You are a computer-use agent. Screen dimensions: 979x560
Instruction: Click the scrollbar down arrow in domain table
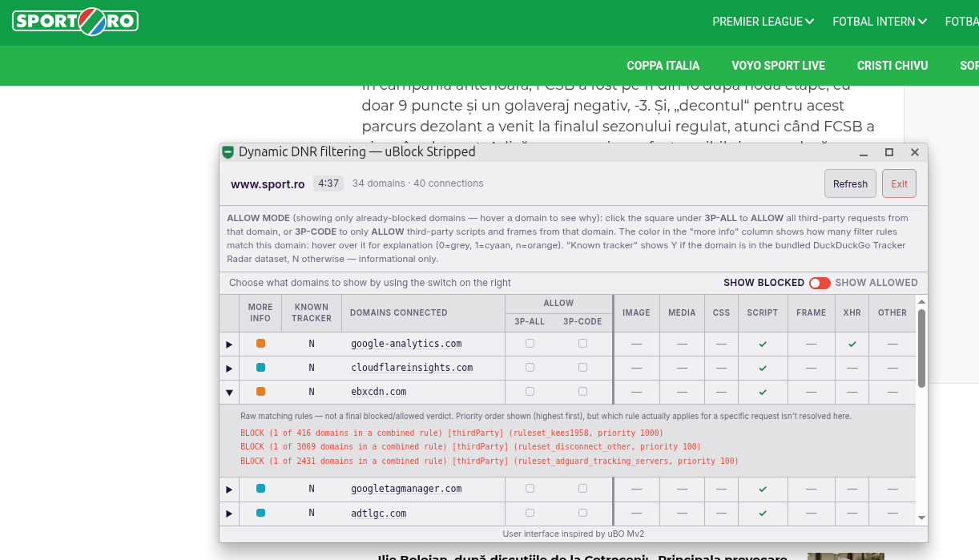[x=922, y=518]
